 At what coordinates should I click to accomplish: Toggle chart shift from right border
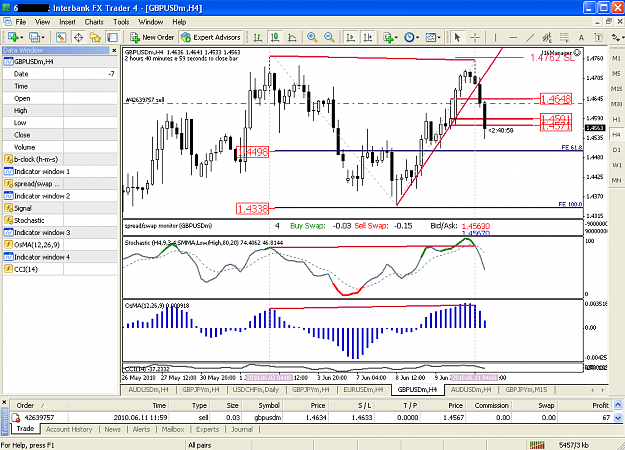pos(368,37)
